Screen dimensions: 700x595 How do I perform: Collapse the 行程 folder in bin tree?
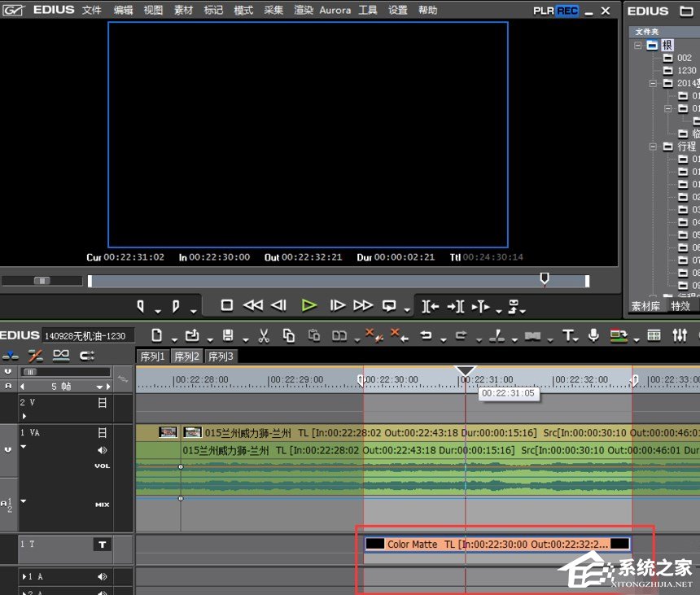point(652,147)
